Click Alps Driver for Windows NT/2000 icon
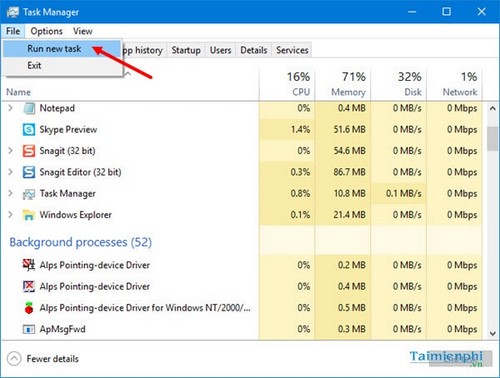Viewport: 500px width, 378px height. tap(29, 308)
